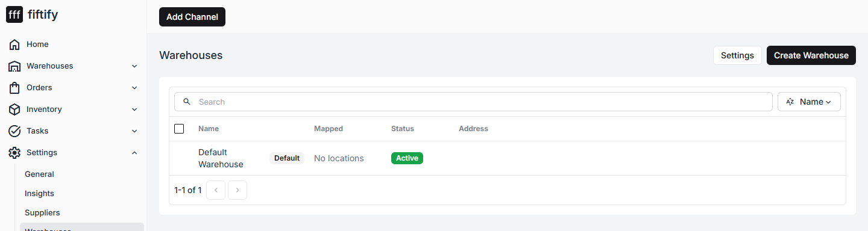
Task: Click the Settings gear icon in sidebar
Action: tap(14, 153)
